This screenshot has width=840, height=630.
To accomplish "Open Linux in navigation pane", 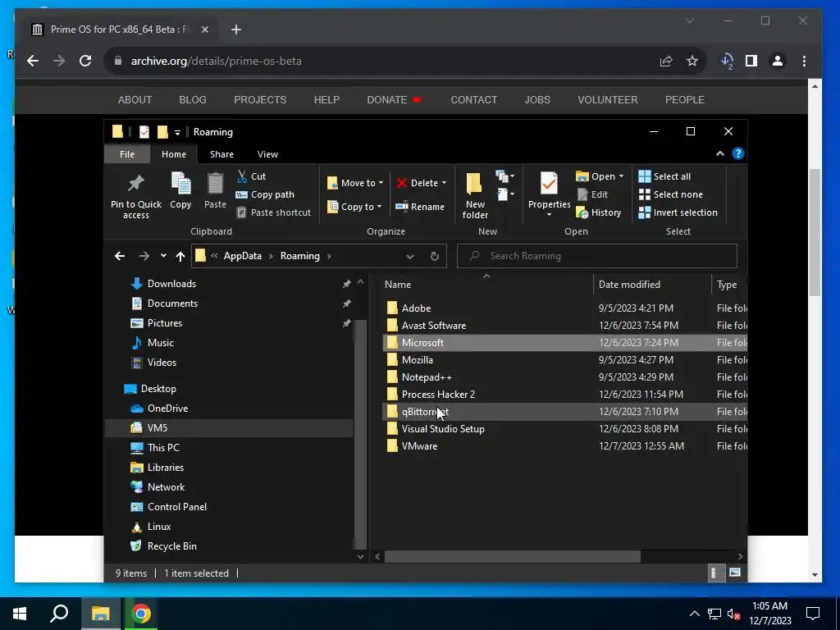I will tap(158, 527).
